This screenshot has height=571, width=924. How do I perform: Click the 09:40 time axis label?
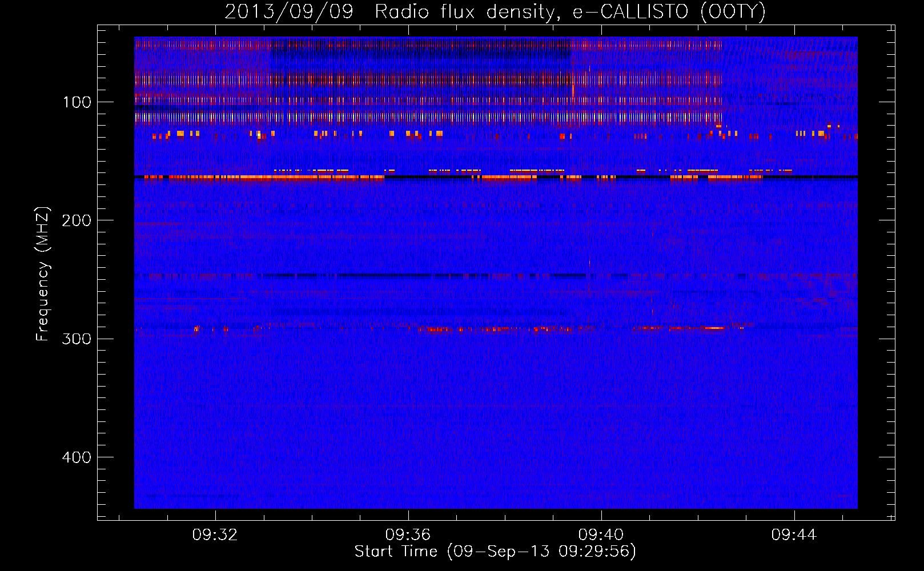click(x=601, y=535)
